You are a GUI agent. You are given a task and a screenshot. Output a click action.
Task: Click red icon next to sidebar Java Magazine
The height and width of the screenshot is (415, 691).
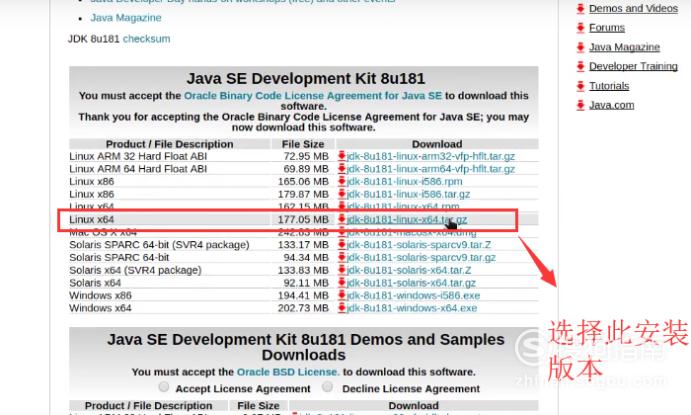[580, 47]
